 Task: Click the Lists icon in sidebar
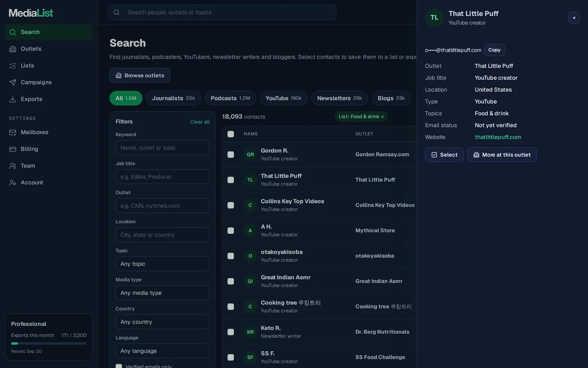point(13,66)
